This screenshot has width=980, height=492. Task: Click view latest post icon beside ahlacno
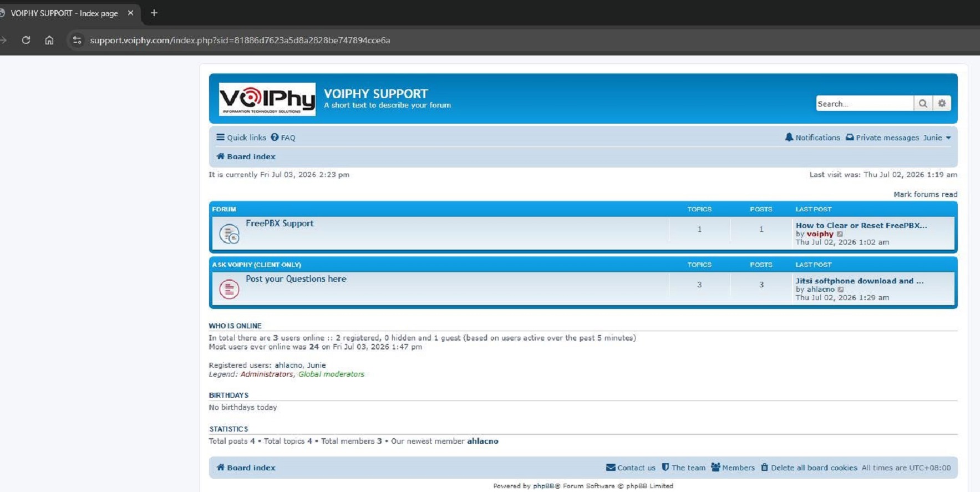coord(841,290)
